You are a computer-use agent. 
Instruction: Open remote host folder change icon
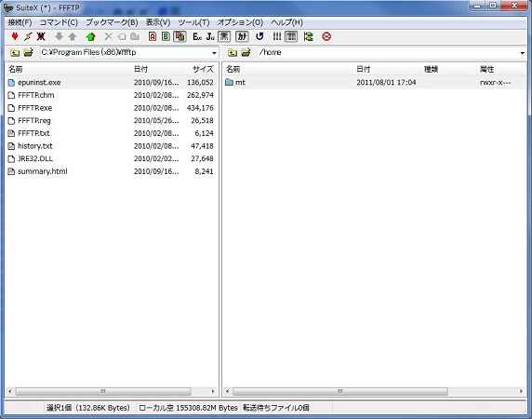click(x=246, y=53)
